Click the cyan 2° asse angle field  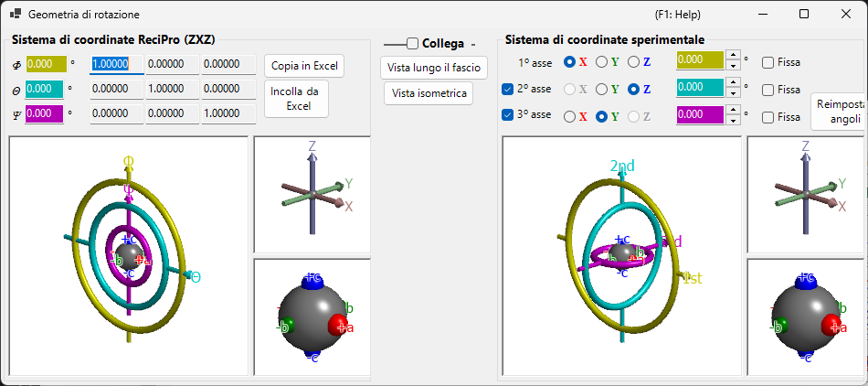coord(700,88)
